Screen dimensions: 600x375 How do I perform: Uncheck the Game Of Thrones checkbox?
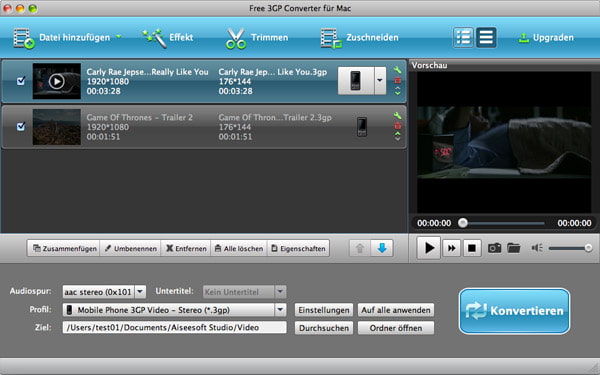[x=21, y=126]
